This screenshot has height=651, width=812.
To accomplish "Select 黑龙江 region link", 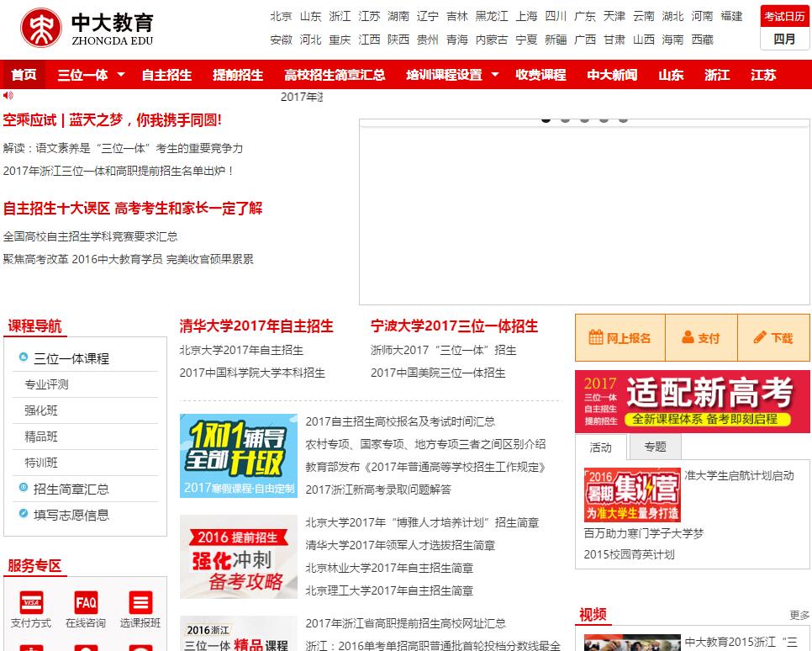I will (492, 17).
